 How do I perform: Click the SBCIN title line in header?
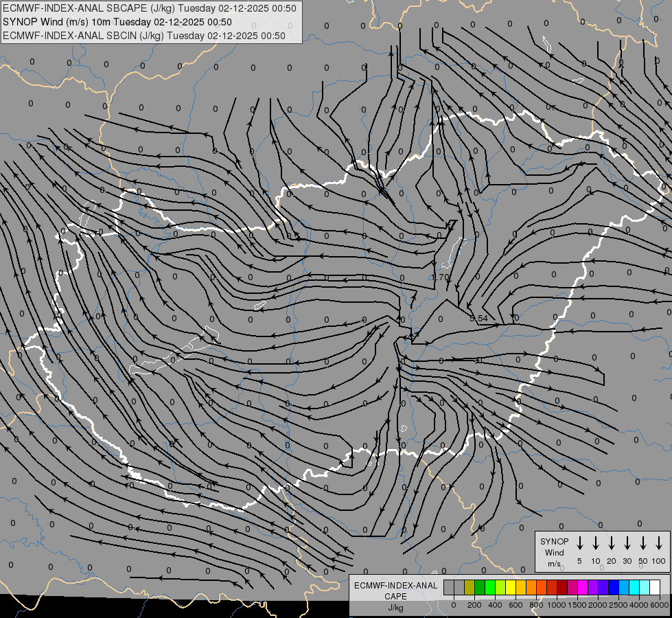coord(144,36)
